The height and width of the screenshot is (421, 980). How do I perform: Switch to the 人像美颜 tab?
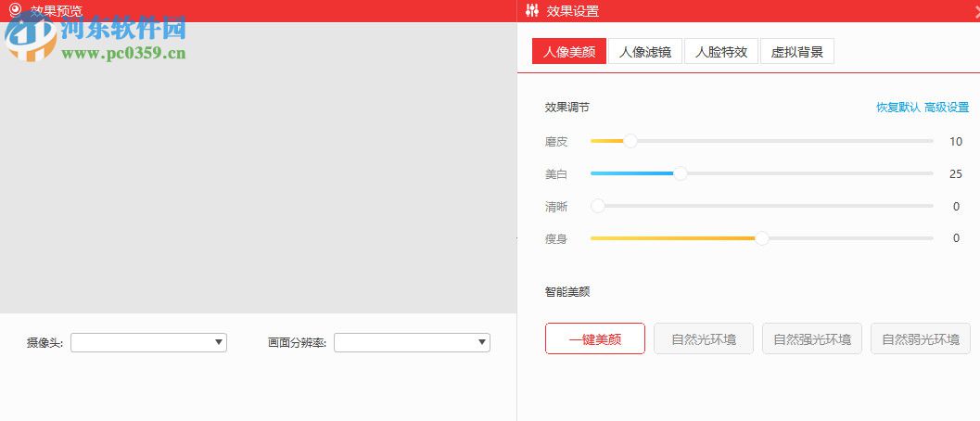568,52
